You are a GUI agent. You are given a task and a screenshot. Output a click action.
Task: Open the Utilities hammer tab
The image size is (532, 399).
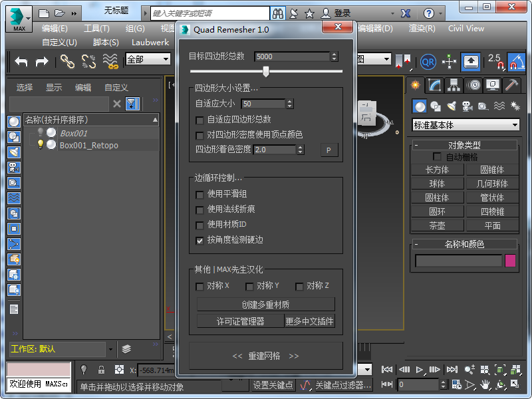[x=511, y=85]
